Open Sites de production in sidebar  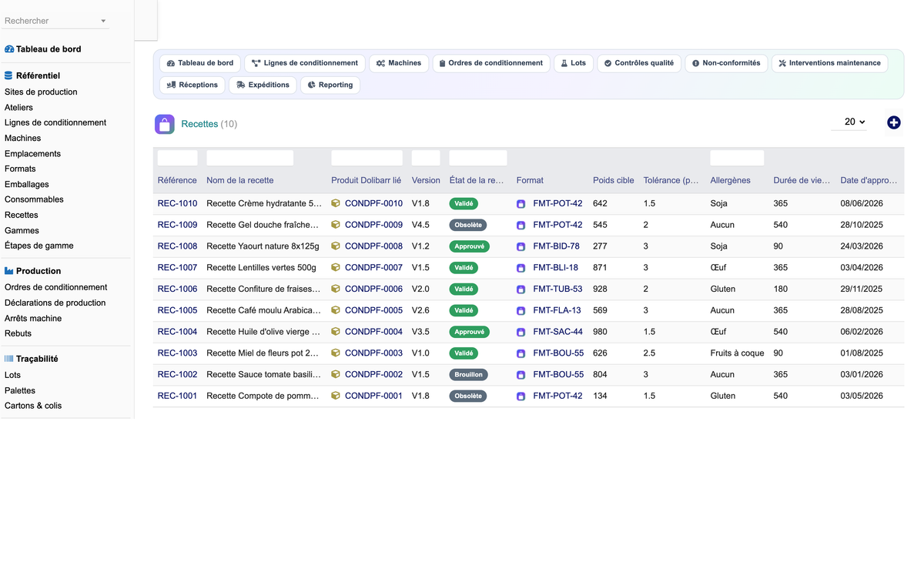tap(41, 92)
